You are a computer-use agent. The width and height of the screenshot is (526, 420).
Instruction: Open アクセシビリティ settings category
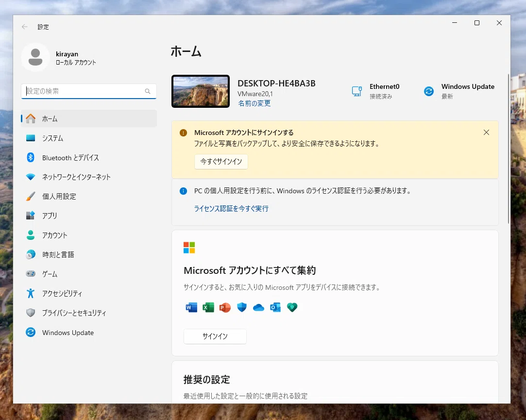point(89,293)
